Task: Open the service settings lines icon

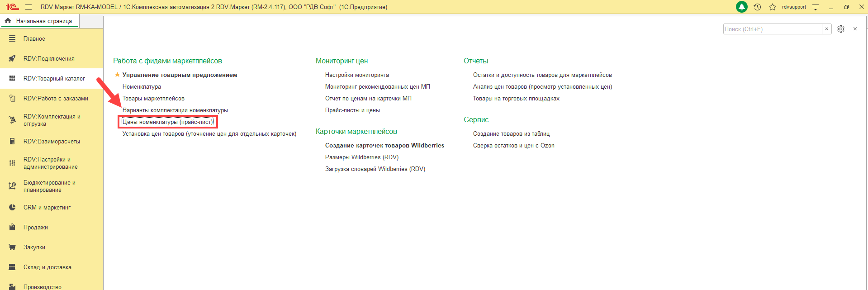Action: click(x=816, y=7)
